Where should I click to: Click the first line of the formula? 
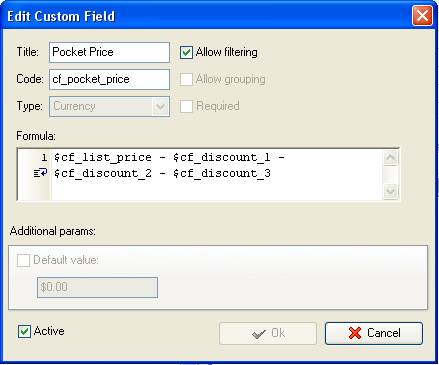tap(169, 157)
